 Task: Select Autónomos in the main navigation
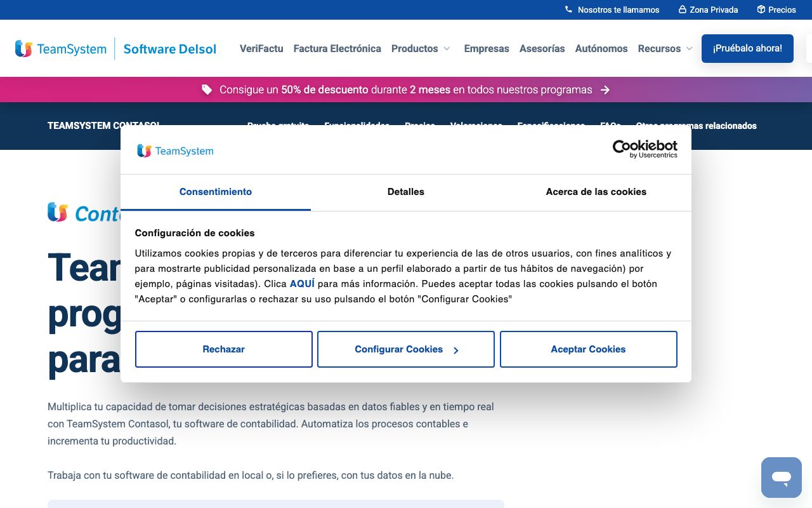coord(601,49)
